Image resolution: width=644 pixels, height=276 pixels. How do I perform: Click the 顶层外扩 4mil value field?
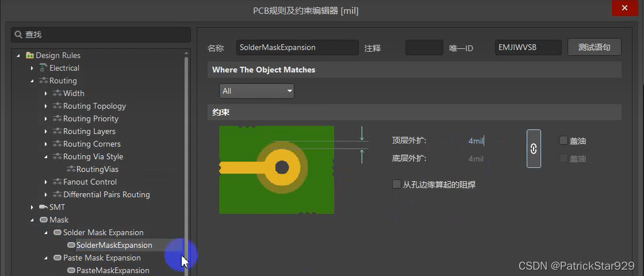click(x=477, y=141)
